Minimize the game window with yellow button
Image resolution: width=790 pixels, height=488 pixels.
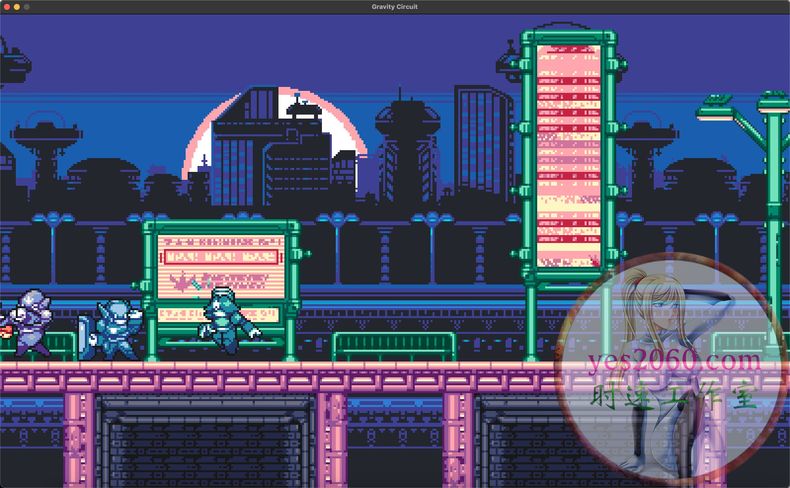[17, 7]
